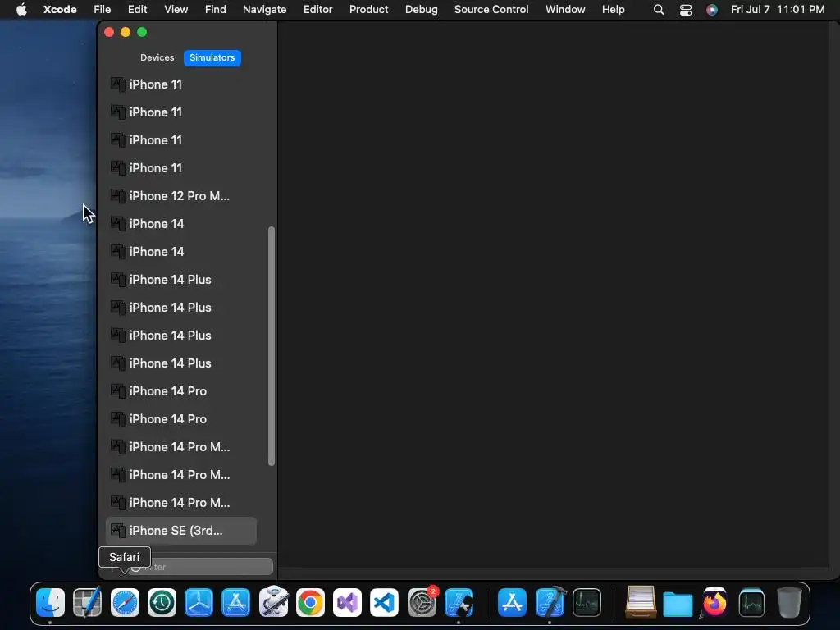Open Google Chrome from the Dock
Viewport: 840px width, 630px height.
click(x=310, y=603)
